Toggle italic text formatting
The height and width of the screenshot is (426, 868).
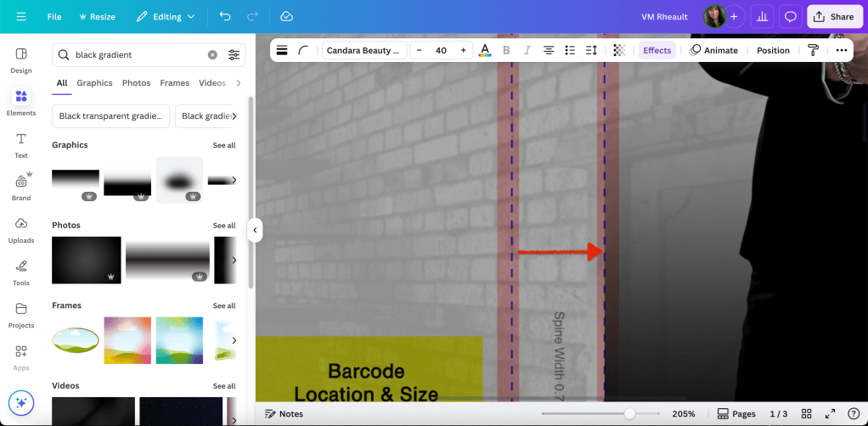527,50
